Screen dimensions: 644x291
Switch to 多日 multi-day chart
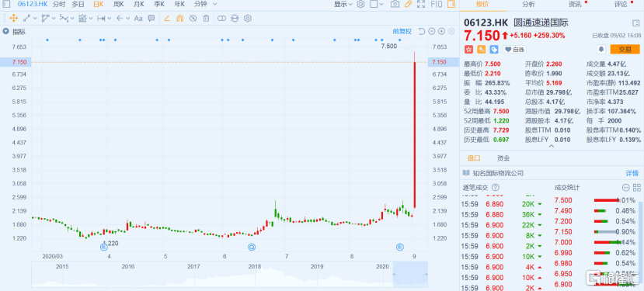tap(78, 4)
